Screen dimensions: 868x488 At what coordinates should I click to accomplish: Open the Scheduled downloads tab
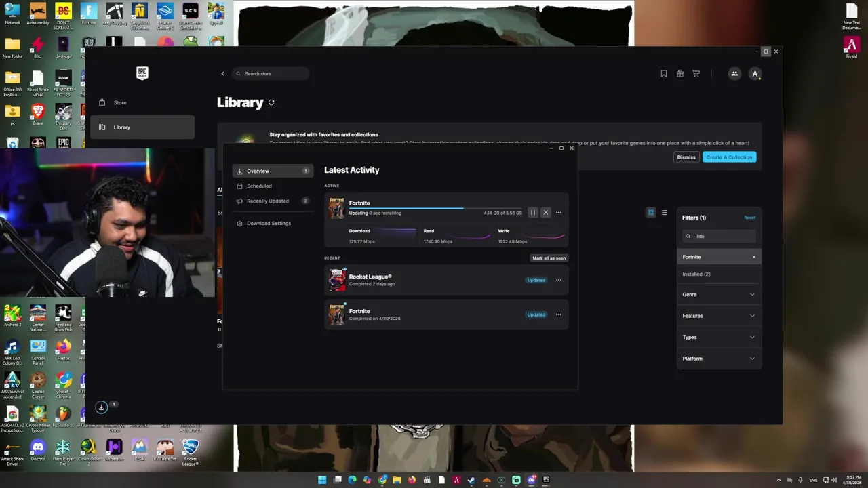point(273,186)
